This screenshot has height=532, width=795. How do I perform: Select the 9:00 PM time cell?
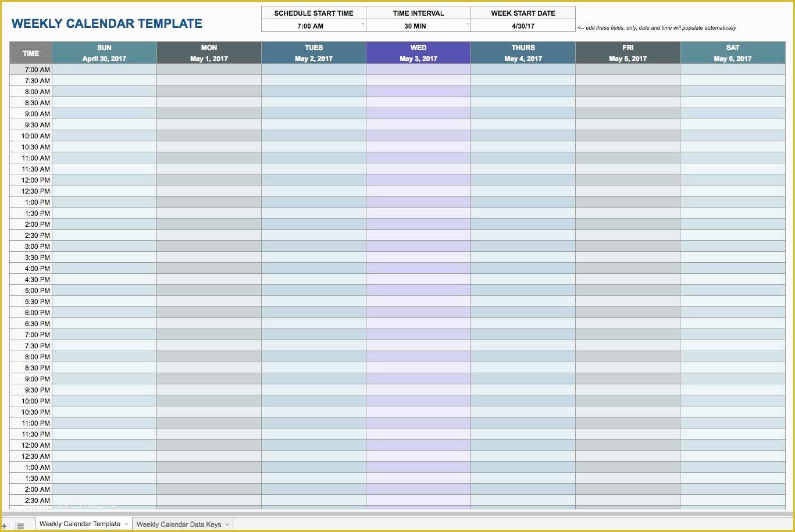pyautogui.click(x=31, y=379)
